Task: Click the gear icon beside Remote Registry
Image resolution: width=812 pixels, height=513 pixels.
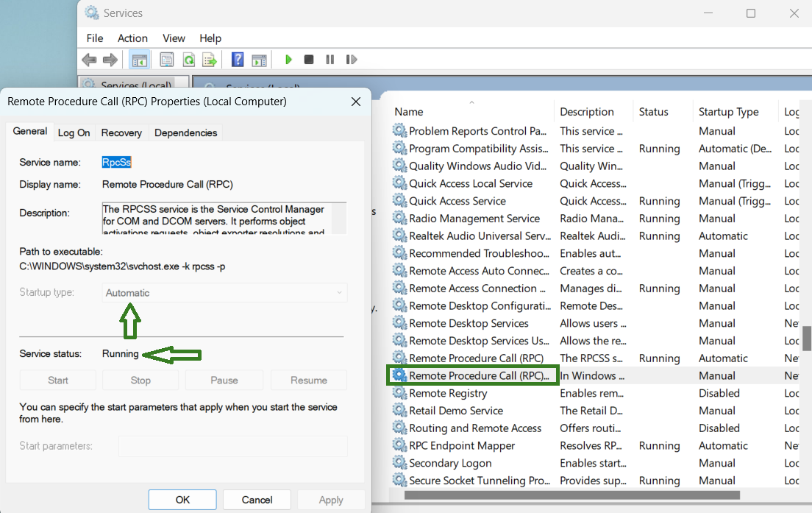Action: tap(399, 393)
